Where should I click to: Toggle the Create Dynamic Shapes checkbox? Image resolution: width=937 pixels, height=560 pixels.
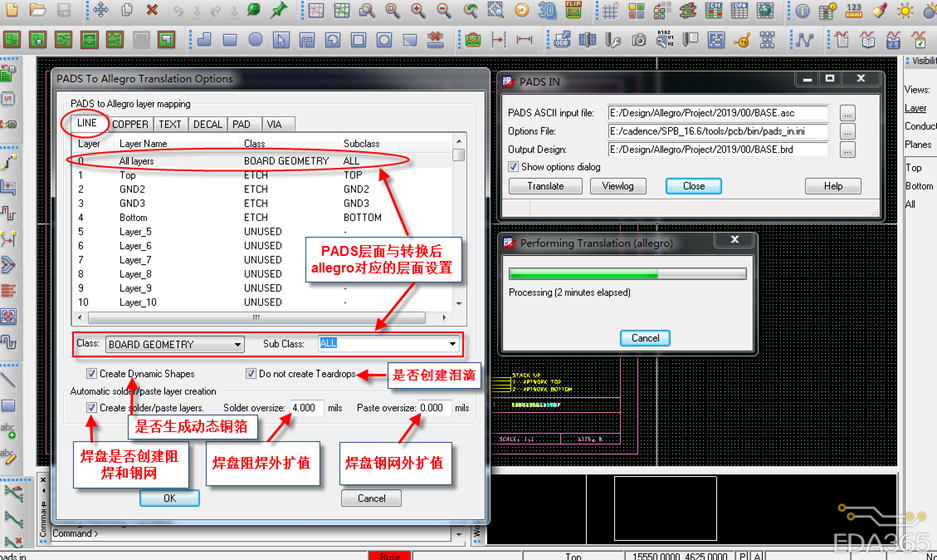(x=92, y=374)
